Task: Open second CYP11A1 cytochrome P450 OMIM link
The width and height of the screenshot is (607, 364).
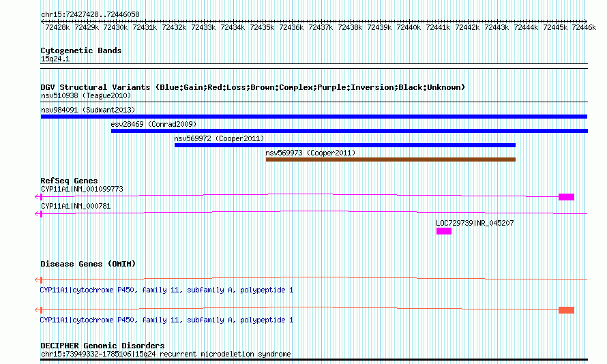Action: tap(167, 320)
